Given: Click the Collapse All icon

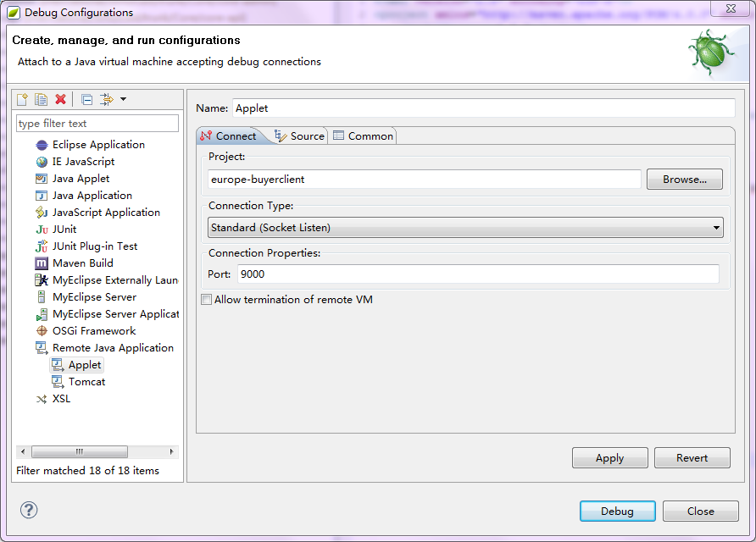Looking at the screenshot, I should tap(86, 99).
